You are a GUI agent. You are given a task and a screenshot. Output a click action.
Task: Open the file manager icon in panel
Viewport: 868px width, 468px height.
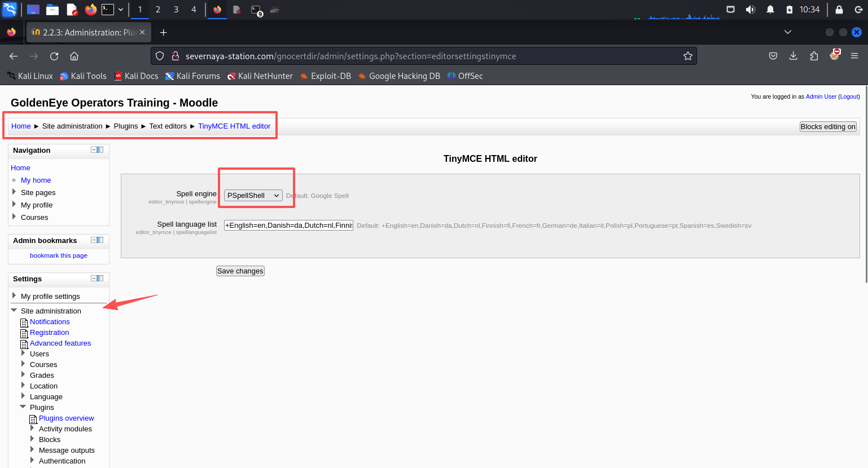(52, 10)
